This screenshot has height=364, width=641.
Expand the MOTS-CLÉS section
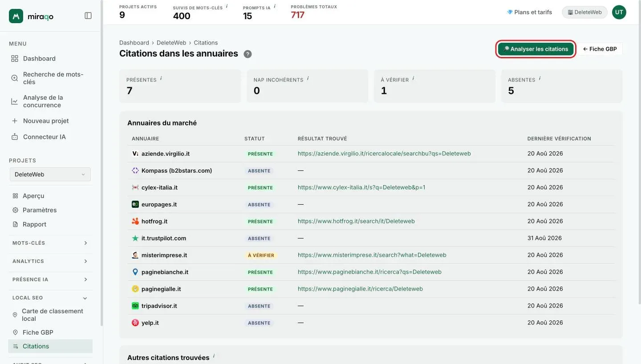pyautogui.click(x=50, y=243)
